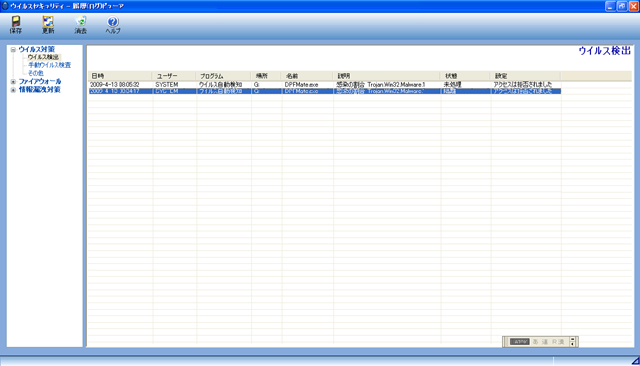Select the SYSTEM user log row
This screenshot has width=640, height=366.
pyautogui.click(x=324, y=84)
